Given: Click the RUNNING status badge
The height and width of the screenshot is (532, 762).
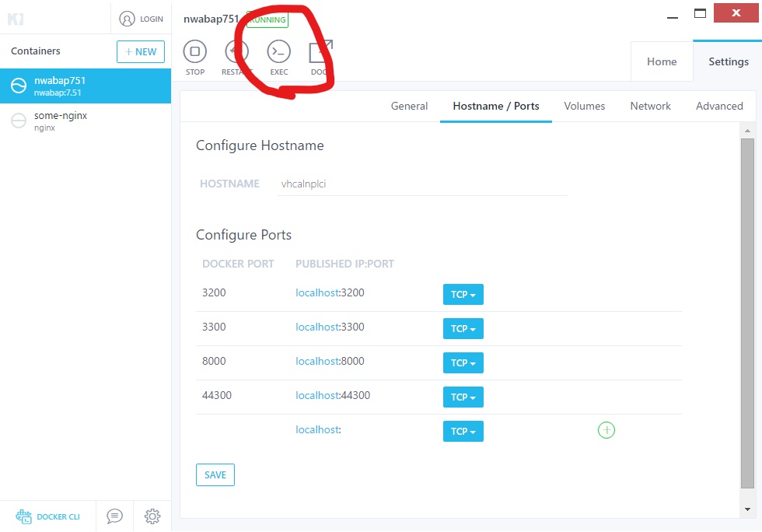Looking at the screenshot, I should tap(267, 19).
